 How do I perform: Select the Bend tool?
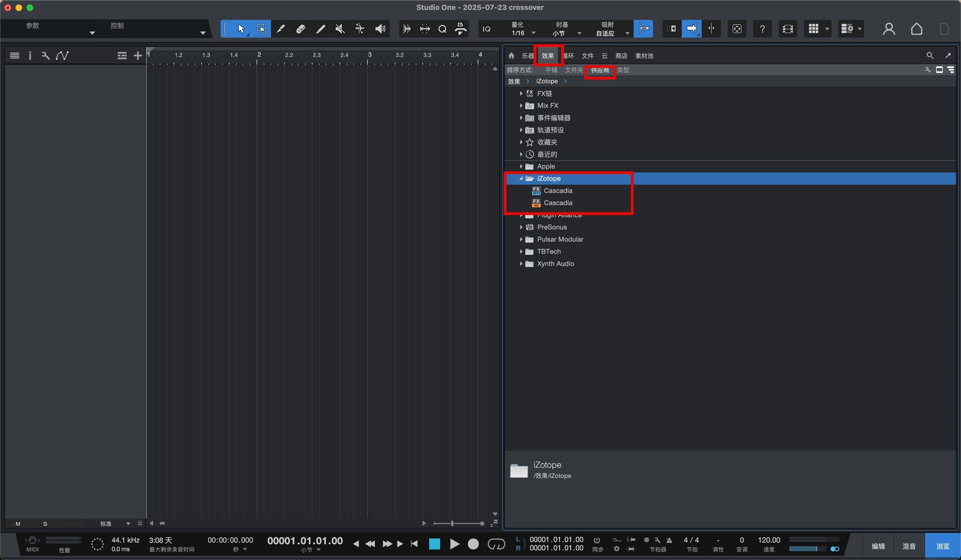click(360, 29)
